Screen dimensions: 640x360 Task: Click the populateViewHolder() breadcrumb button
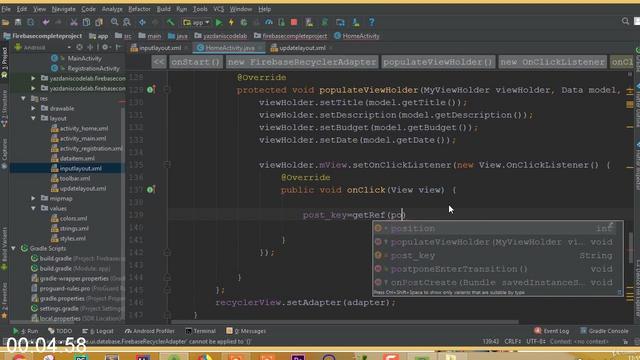point(438,62)
